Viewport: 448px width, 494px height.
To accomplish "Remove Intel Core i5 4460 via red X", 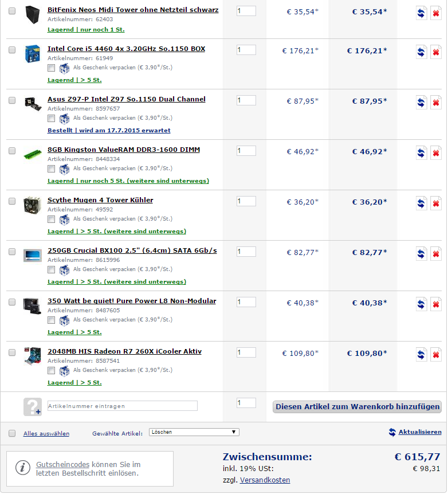I will 436,52.
